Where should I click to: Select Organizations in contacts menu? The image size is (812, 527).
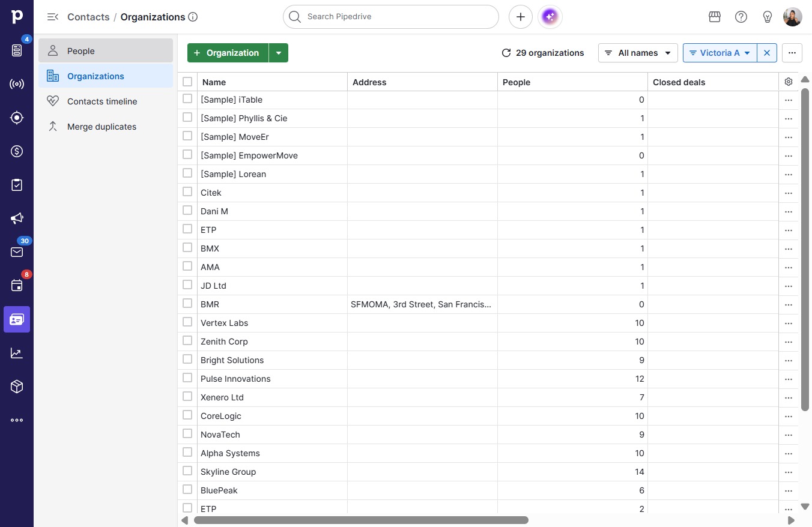(x=106, y=76)
